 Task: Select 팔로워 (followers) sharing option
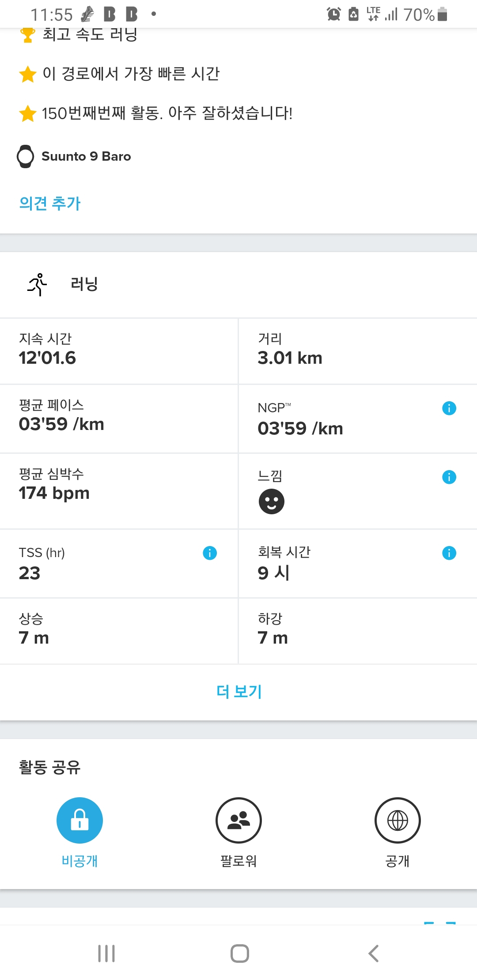238,821
